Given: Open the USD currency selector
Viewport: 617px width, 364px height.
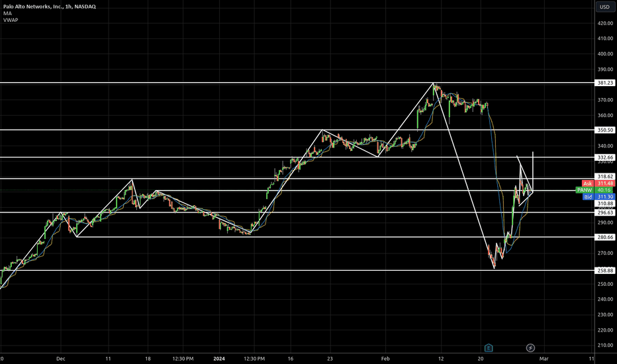Looking at the screenshot, I should [604, 7].
